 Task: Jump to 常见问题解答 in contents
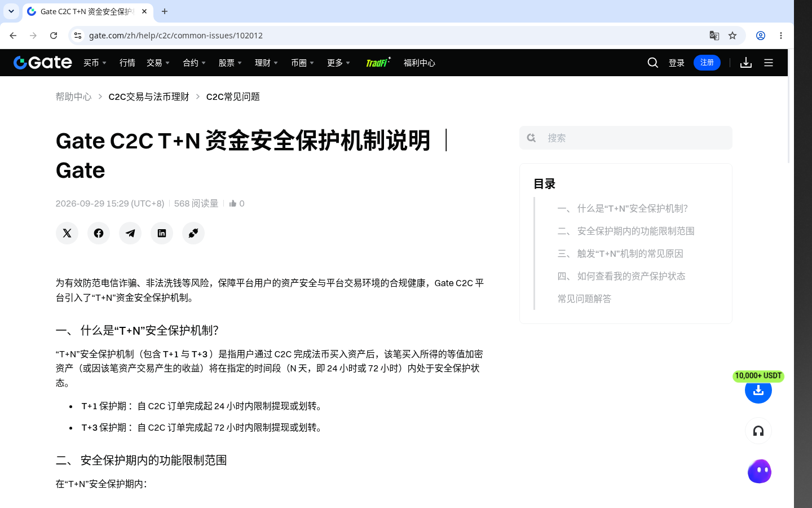pos(584,299)
